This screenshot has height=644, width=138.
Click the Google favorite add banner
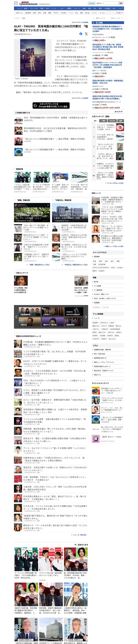(x=51, y=106)
